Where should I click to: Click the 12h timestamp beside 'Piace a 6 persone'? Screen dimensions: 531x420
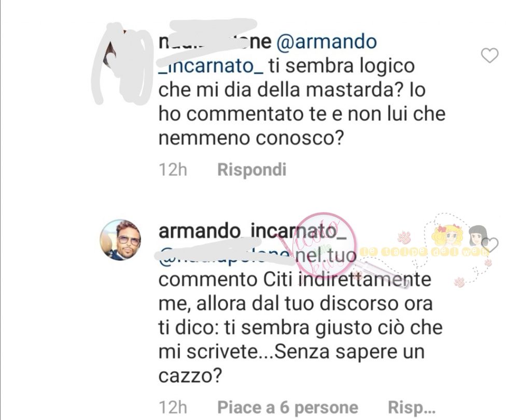pos(173,408)
